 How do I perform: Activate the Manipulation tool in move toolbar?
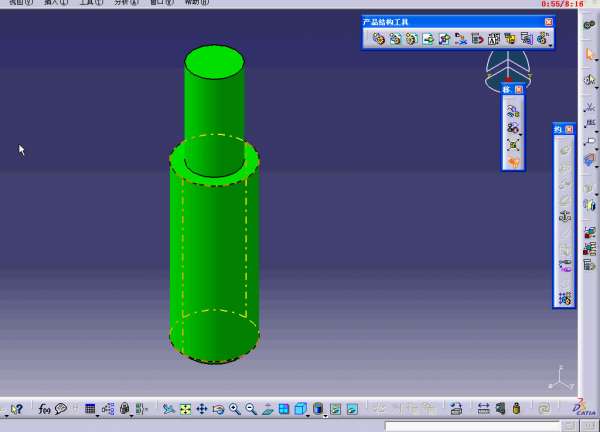[x=513, y=111]
